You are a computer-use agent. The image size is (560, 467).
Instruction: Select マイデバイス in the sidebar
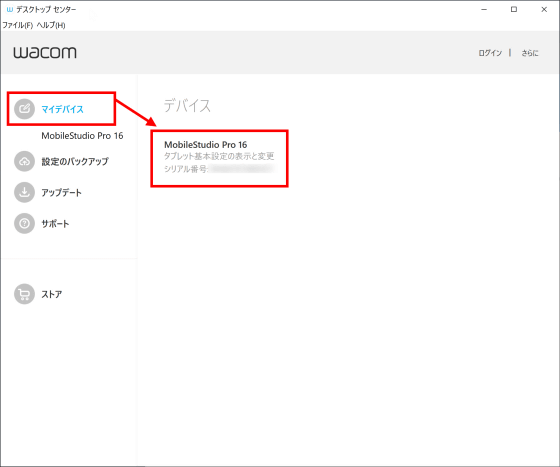(62, 109)
